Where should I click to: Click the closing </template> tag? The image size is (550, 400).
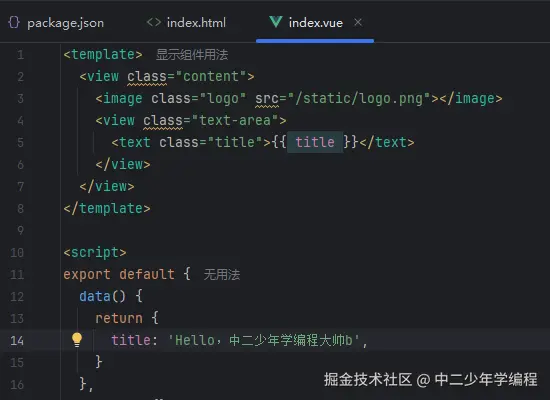tap(107, 208)
